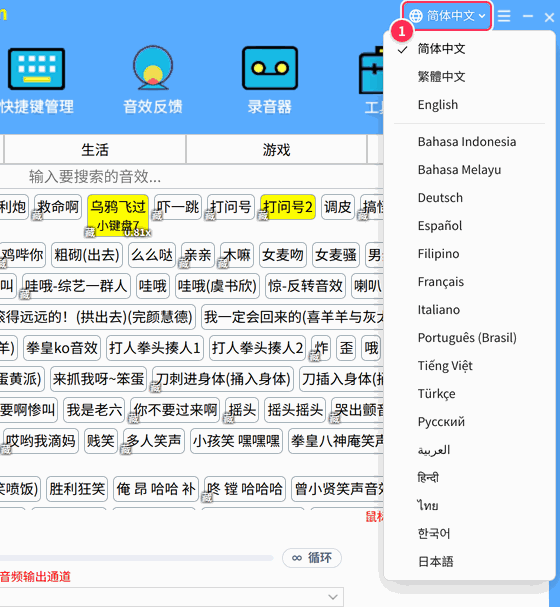
Task: Play the 小孩笑 嘿嘿嘿 sound effect
Action: (x=236, y=441)
